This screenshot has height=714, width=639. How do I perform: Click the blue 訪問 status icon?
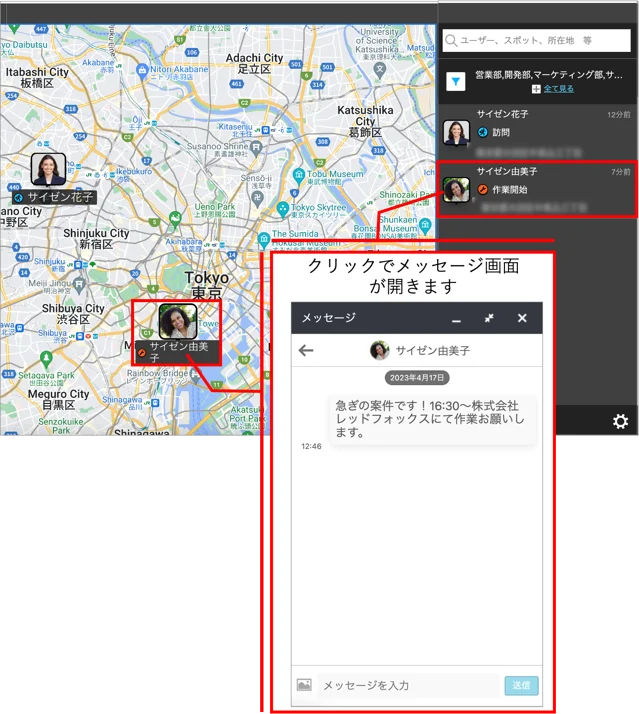483,132
